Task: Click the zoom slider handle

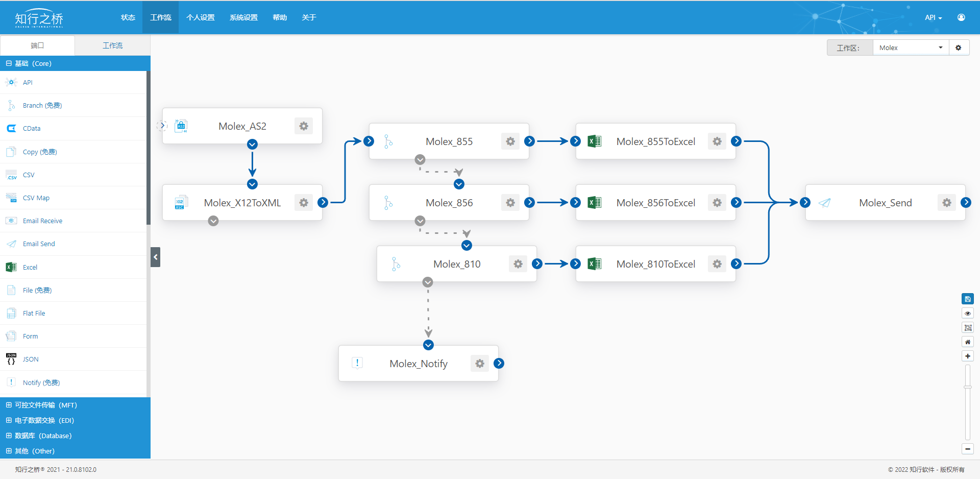Action: point(968,387)
